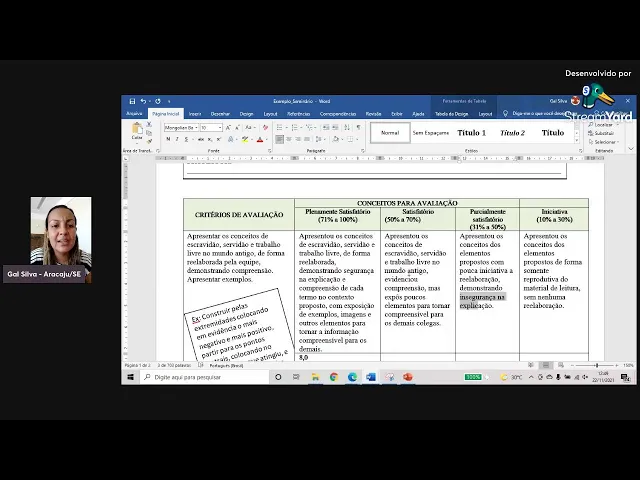Open the Referências ribbon tab
The image size is (640, 480).
click(x=298, y=114)
